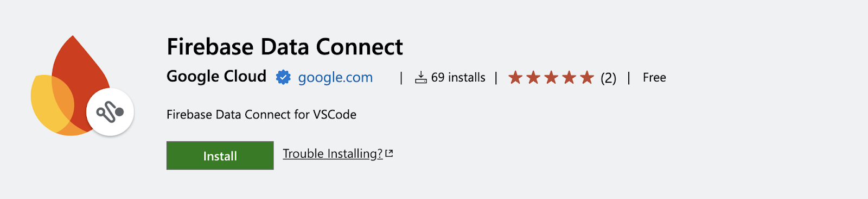Image resolution: width=868 pixels, height=199 pixels.
Task: Click the Firebase Data Connect for VSCode description
Action: point(261,115)
